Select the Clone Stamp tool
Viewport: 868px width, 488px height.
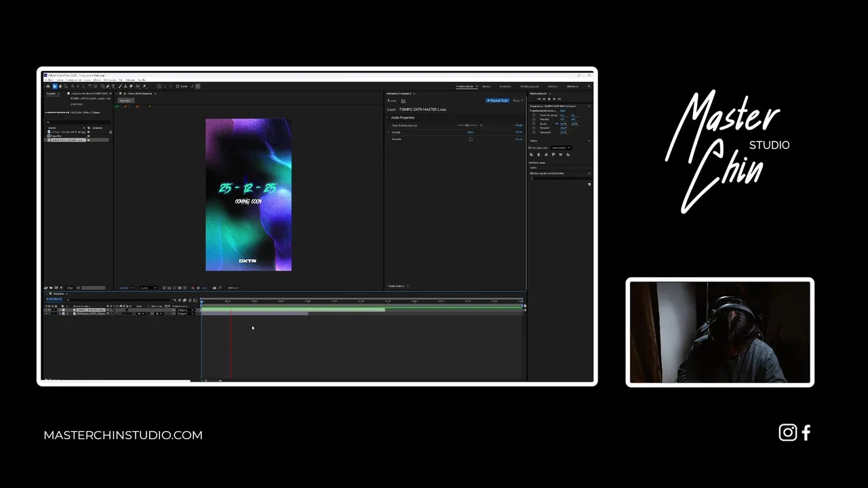coord(125,86)
